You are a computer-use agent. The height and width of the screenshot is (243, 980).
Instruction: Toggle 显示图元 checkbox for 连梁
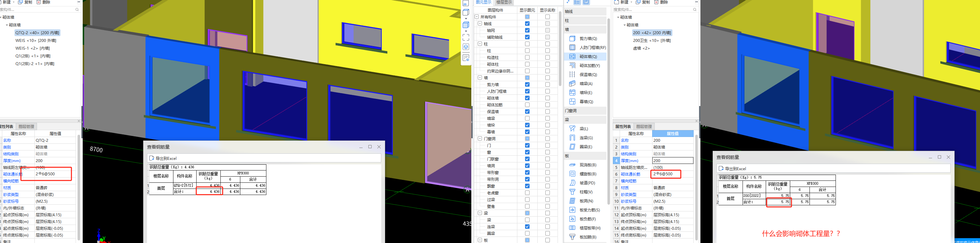click(527, 227)
